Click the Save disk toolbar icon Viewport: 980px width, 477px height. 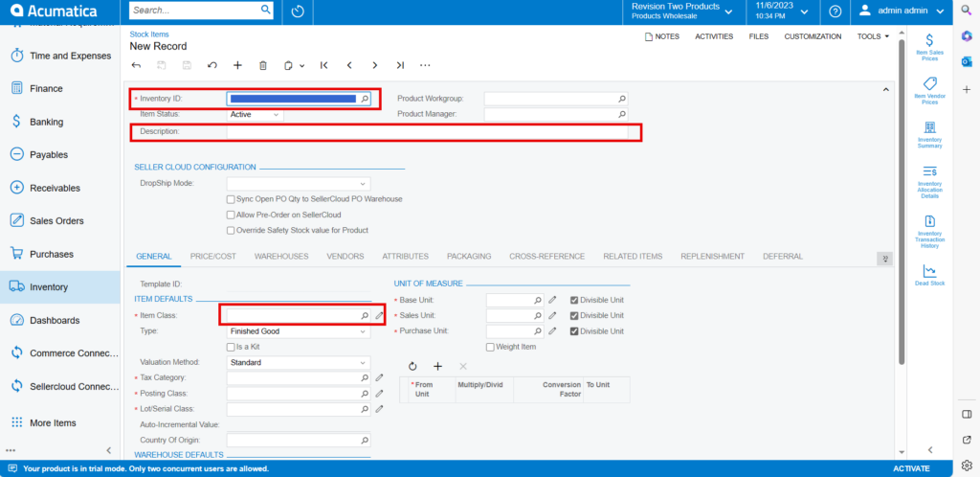[187, 65]
